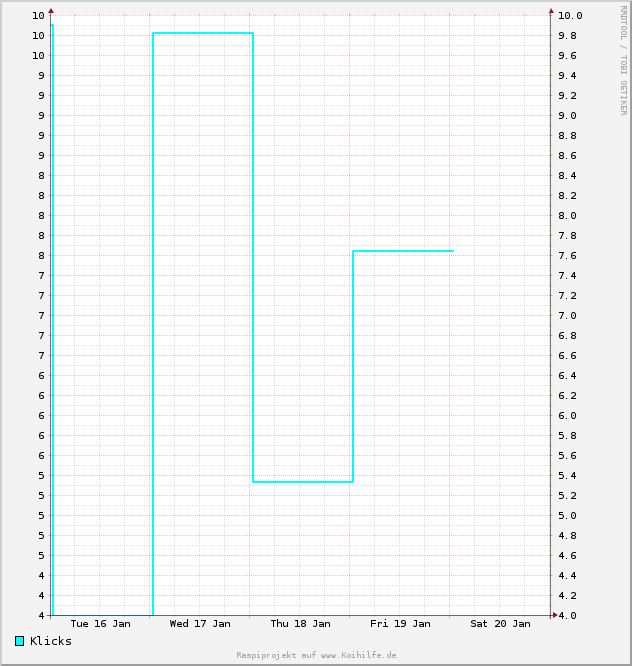This screenshot has width=632, height=666.
Task: Click the 9.8 value on right axis
Action: click(567, 36)
